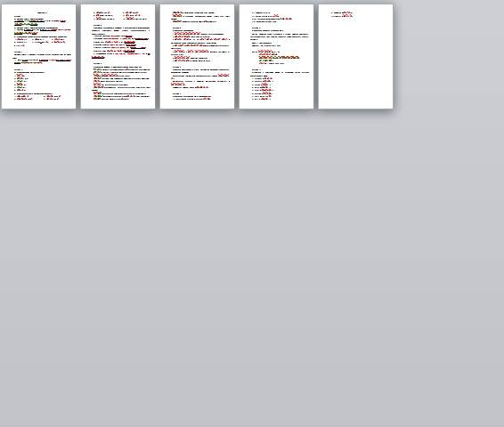Click the first line of text on page three
The width and height of the screenshot is (504, 427).
point(193,12)
